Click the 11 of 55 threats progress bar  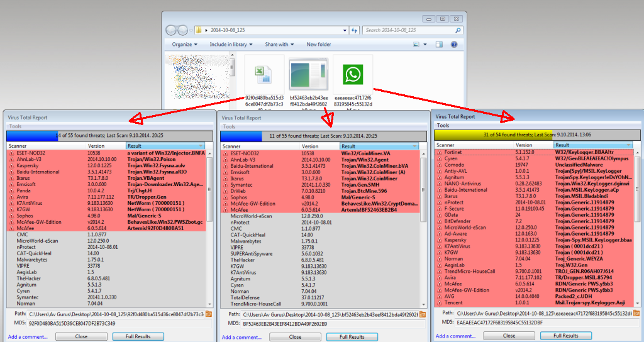click(324, 136)
